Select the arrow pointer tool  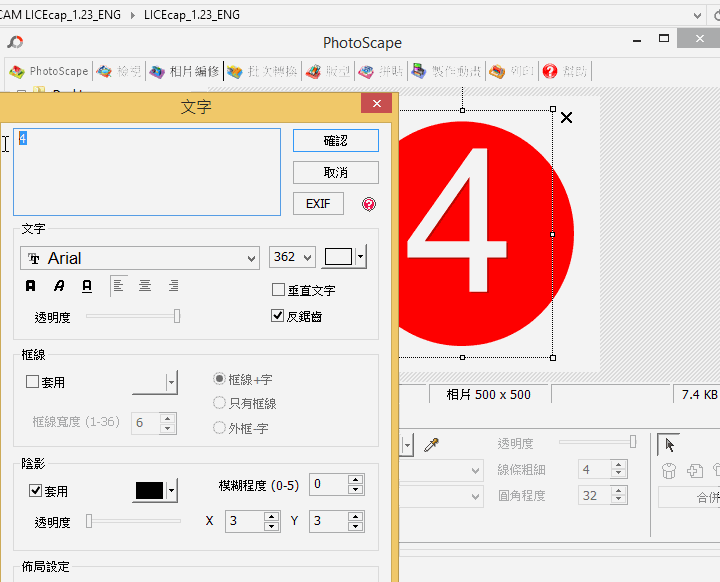(x=670, y=445)
